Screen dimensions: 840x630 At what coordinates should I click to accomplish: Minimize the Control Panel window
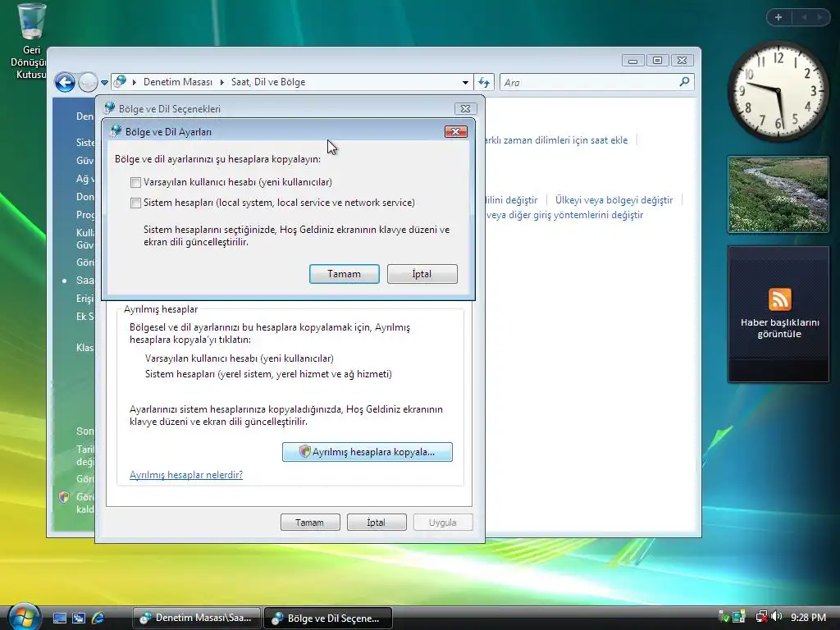pyautogui.click(x=632, y=61)
